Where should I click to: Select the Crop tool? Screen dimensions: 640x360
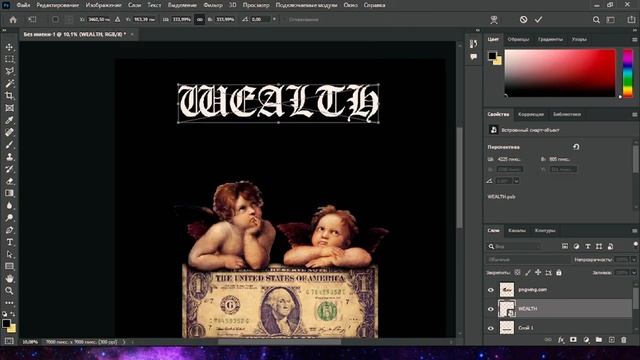9,96
